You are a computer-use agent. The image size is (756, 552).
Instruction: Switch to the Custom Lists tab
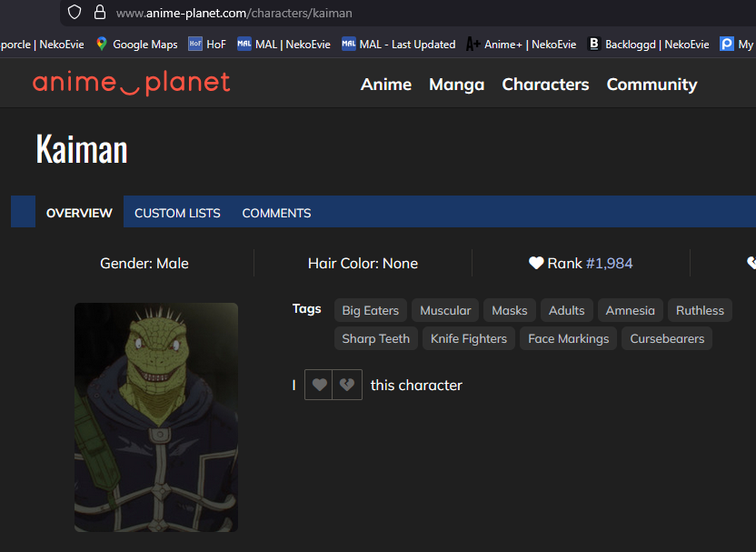177,213
